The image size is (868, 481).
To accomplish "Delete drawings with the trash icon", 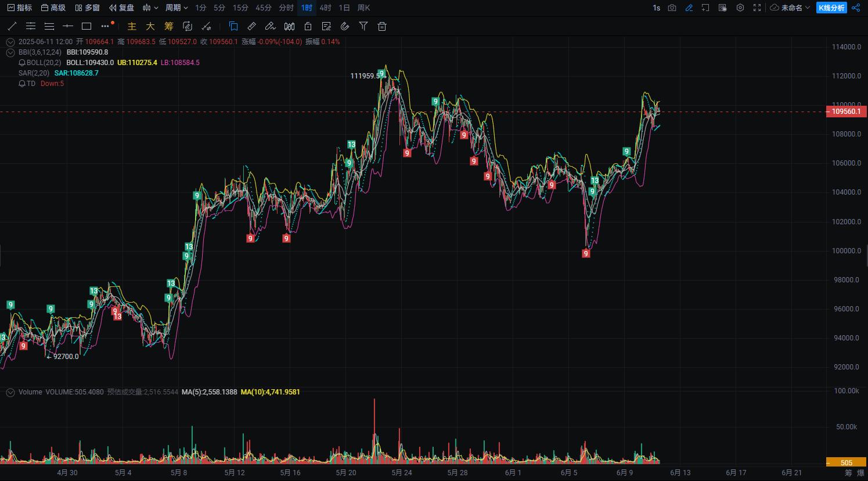I will coord(382,26).
